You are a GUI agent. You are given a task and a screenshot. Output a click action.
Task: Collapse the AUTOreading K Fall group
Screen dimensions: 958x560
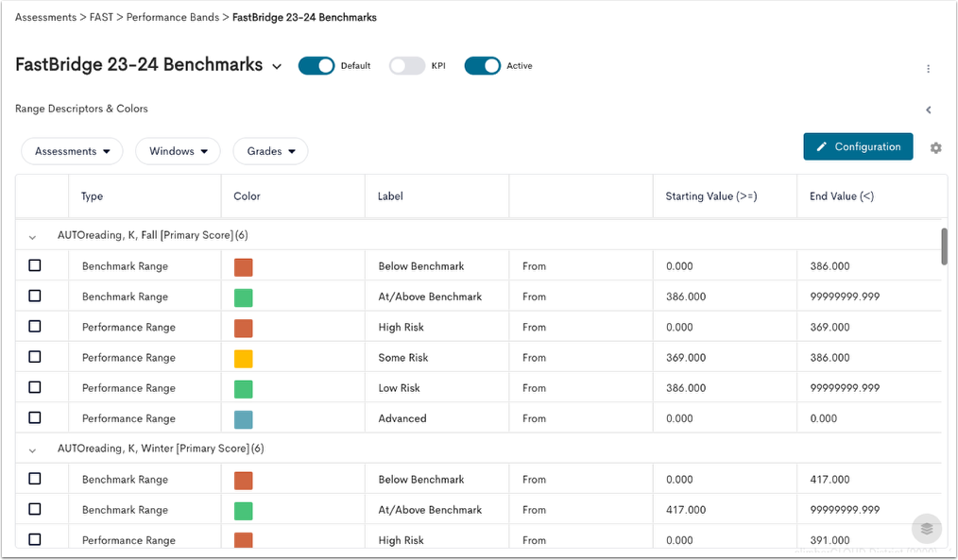click(x=32, y=237)
